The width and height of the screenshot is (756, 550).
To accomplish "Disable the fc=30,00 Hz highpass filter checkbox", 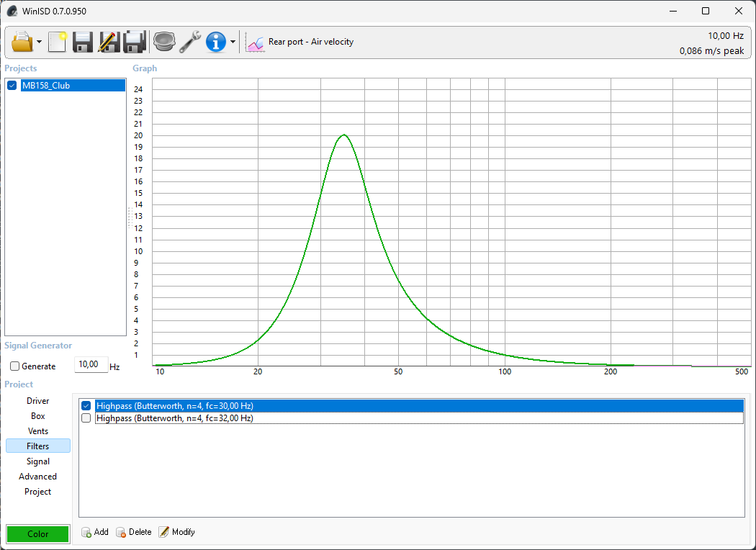I will tap(86, 406).
